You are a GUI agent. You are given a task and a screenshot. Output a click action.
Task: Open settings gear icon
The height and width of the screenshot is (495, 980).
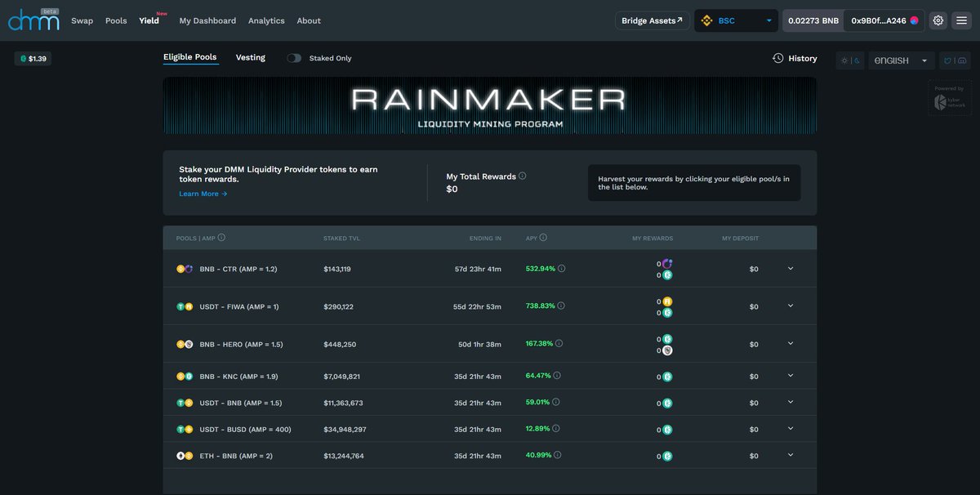coord(938,20)
